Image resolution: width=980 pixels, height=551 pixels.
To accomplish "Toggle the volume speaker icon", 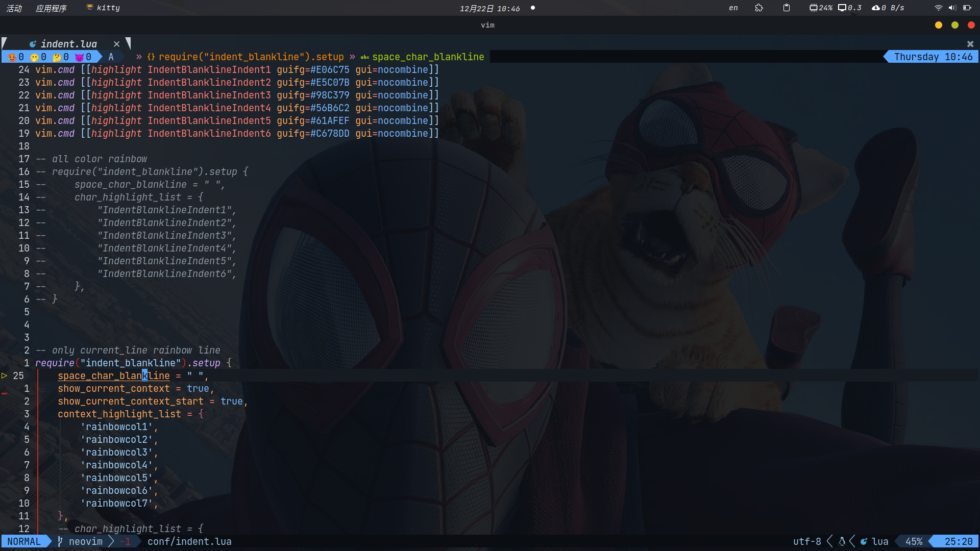I will click(952, 8).
